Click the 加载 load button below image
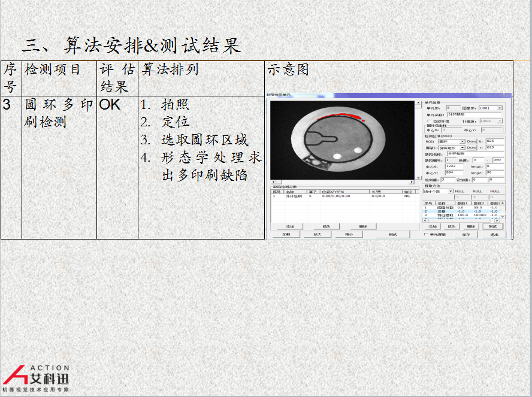This screenshot has height=397, width=532. [286, 234]
